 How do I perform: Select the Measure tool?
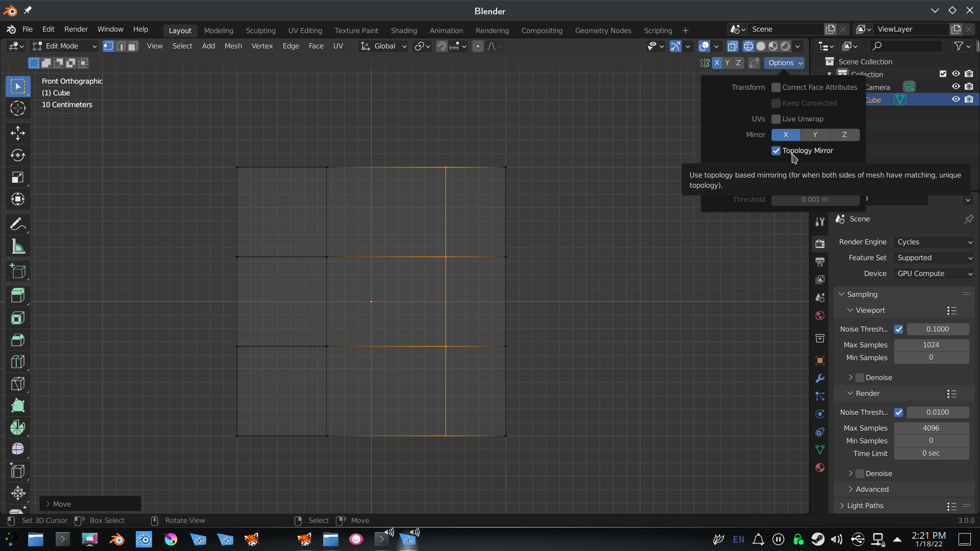(18, 246)
